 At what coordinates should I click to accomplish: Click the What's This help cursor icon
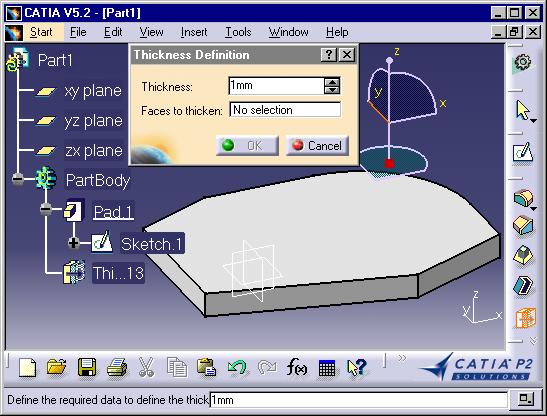click(x=357, y=368)
